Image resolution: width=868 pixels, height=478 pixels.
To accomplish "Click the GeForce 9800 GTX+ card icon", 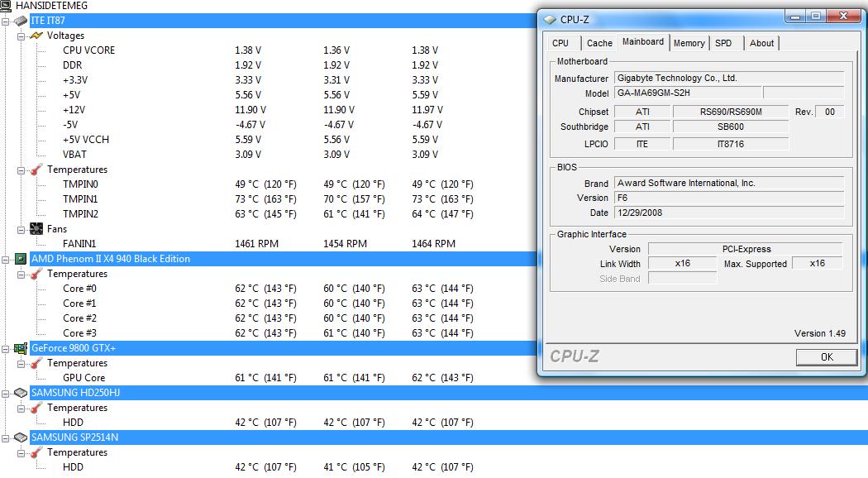I will [21, 348].
